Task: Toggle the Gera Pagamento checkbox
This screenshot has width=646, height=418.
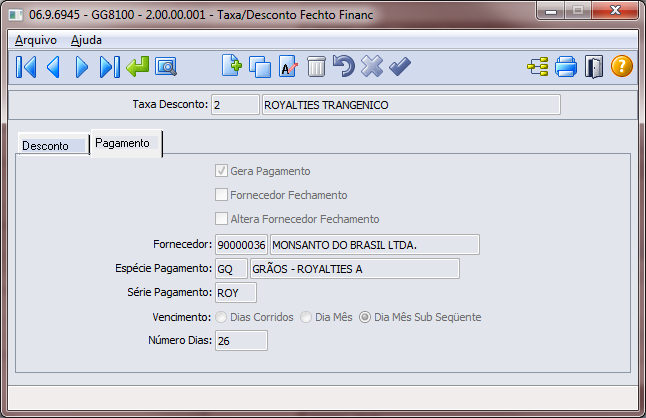Action: 221,170
